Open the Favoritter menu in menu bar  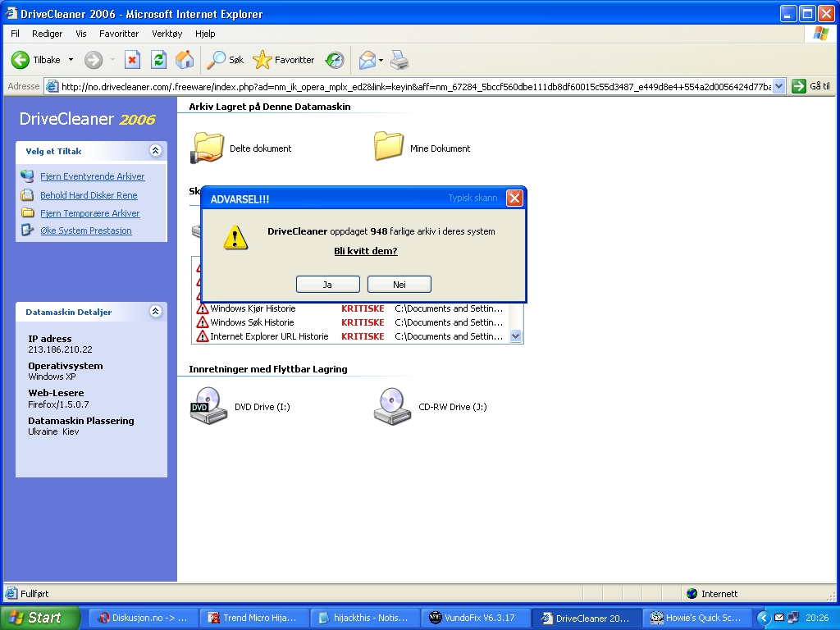[119, 33]
